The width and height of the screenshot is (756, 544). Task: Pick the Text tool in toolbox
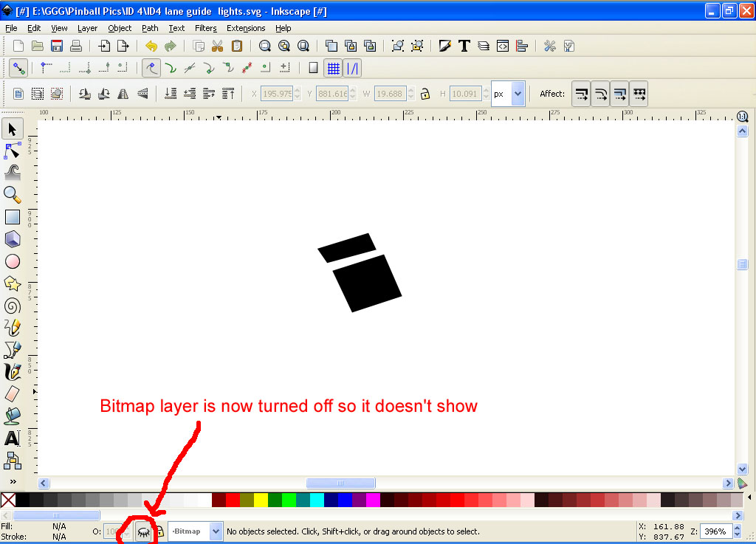click(x=12, y=438)
